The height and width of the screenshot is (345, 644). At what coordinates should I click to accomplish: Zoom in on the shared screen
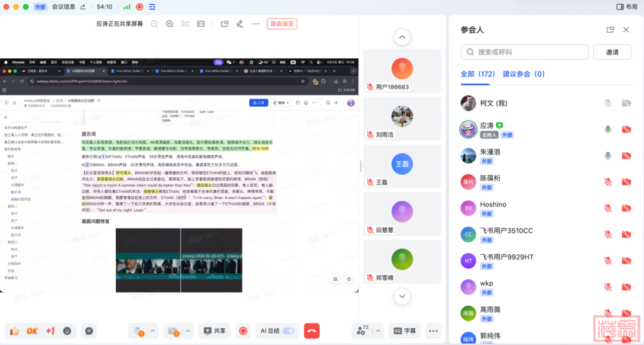(169, 24)
